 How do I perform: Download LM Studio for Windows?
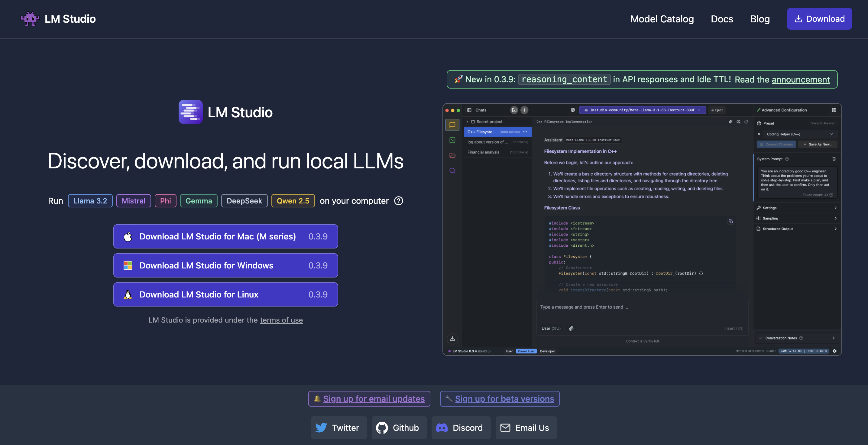coord(225,265)
